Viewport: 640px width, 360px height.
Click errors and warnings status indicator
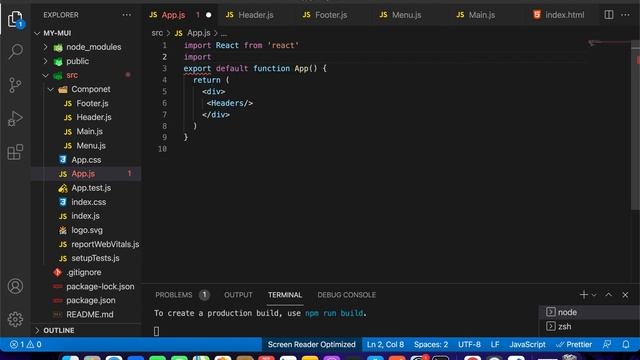(25, 344)
